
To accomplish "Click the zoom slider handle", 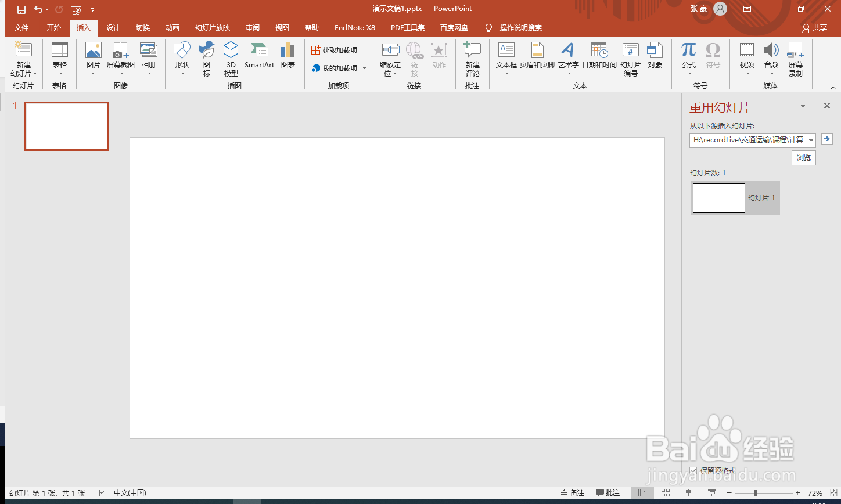I will (755, 493).
